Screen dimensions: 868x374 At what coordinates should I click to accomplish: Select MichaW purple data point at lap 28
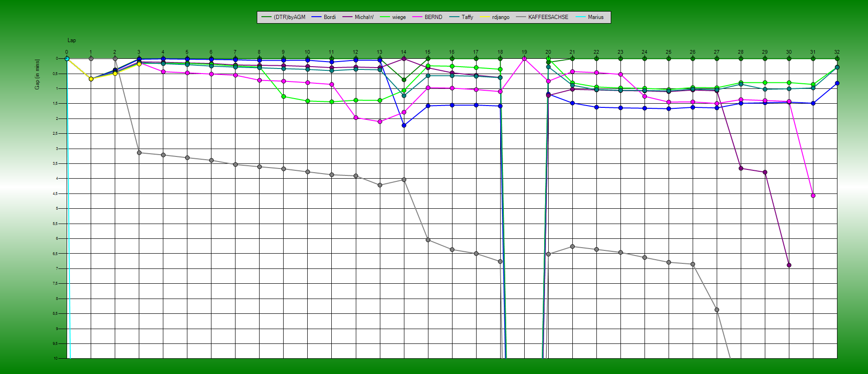pyautogui.click(x=741, y=168)
